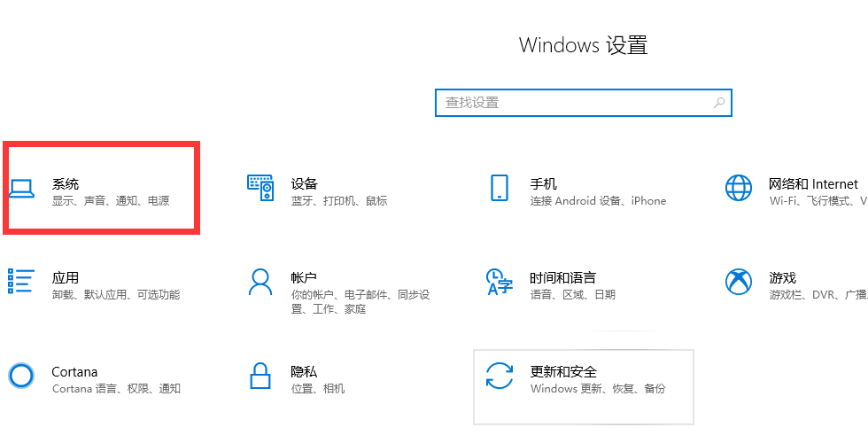868x435 pixels.
Task: Click the 设备 keyboard and speaker icon
Action: click(x=260, y=188)
